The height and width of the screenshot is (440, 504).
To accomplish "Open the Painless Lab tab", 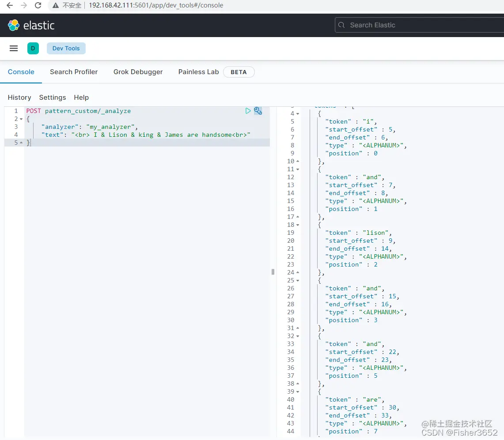I will (x=198, y=72).
